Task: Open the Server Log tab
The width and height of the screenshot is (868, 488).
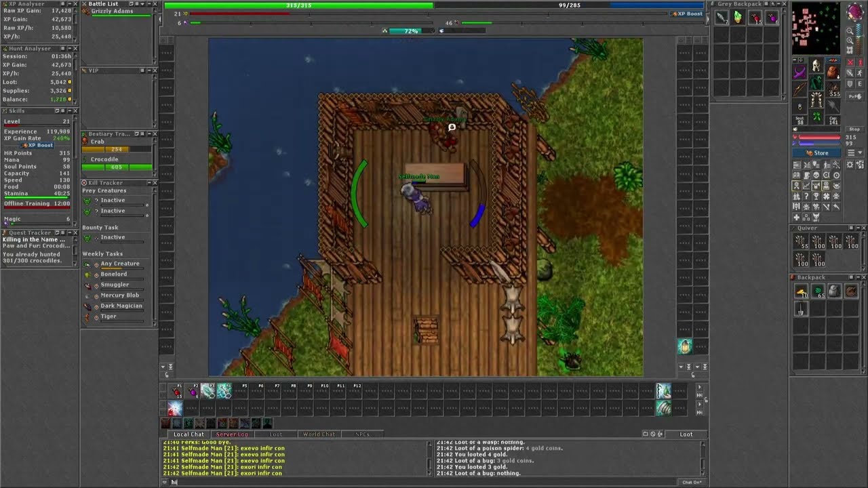Action: (232, 434)
